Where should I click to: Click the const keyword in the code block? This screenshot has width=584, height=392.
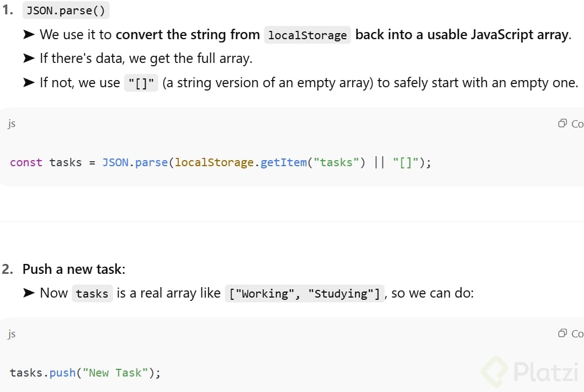26,162
